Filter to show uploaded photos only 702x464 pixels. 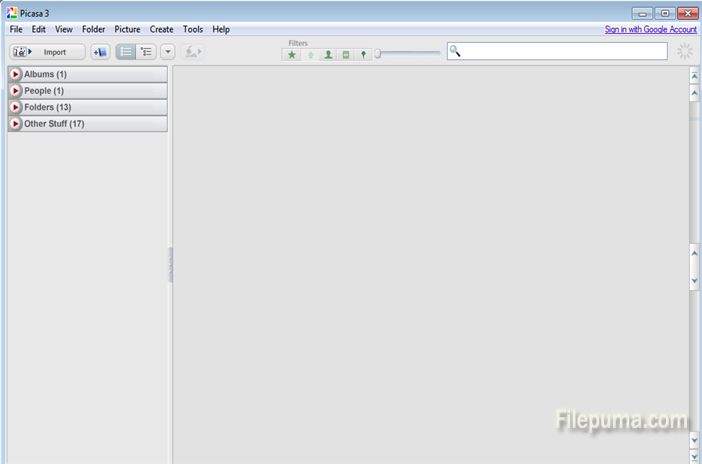(310, 55)
